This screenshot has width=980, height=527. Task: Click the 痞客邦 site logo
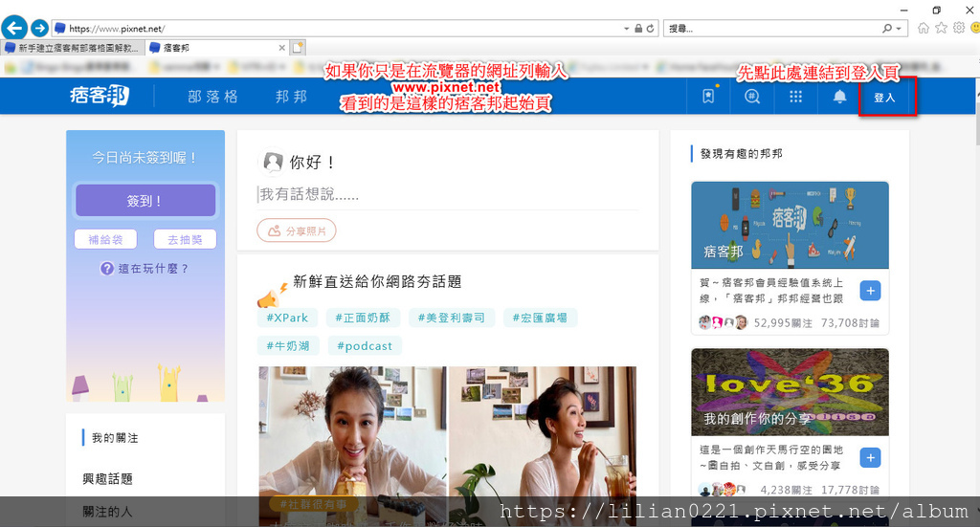100,96
